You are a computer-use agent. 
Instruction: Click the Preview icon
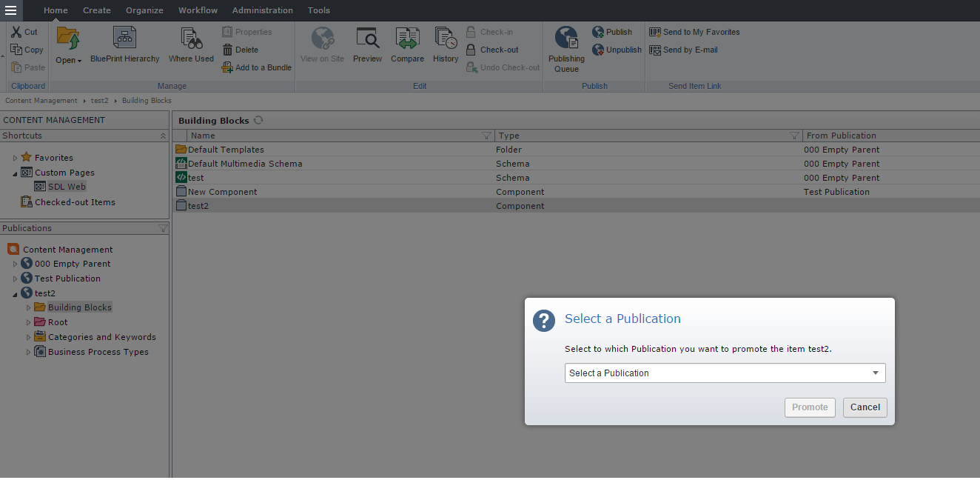point(367,39)
